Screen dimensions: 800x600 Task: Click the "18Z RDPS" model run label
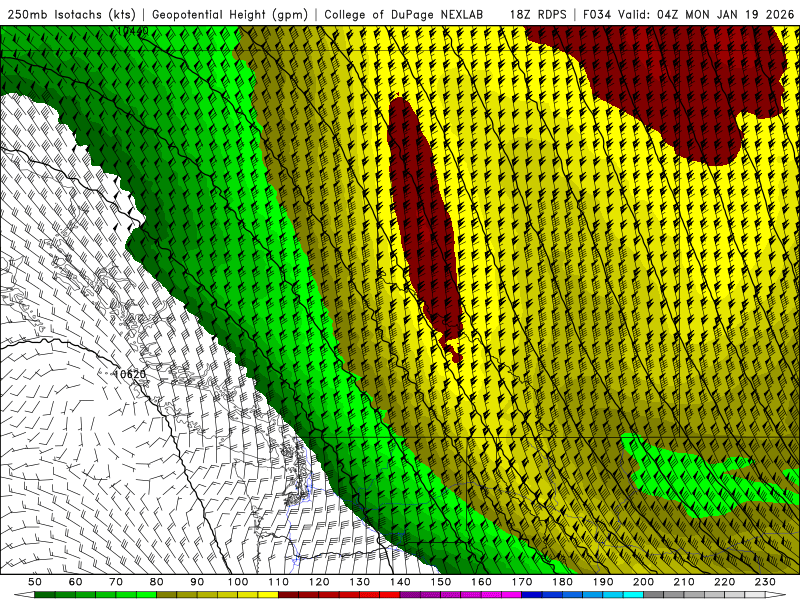click(x=538, y=14)
